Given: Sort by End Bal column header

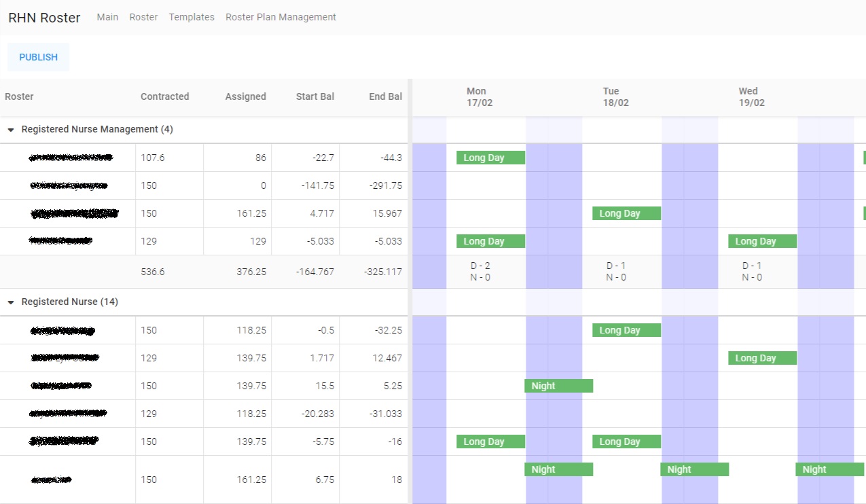Looking at the screenshot, I should (x=386, y=96).
